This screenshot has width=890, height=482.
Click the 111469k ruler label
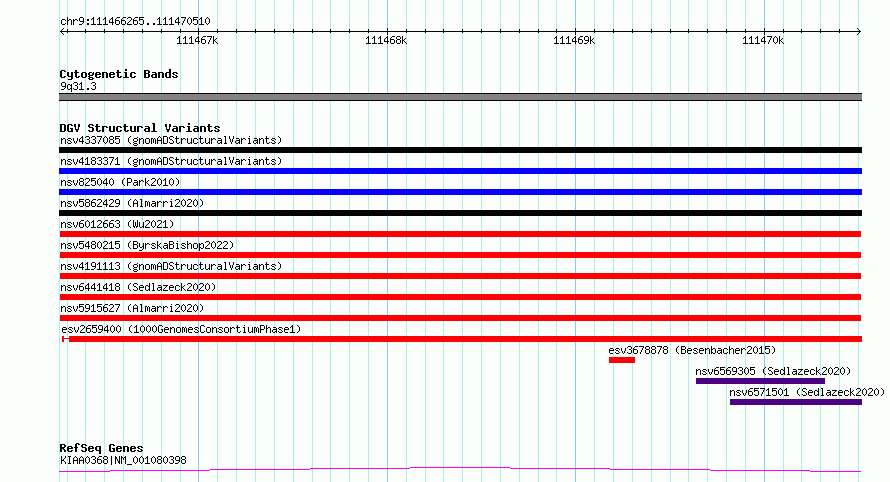click(x=574, y=40)
